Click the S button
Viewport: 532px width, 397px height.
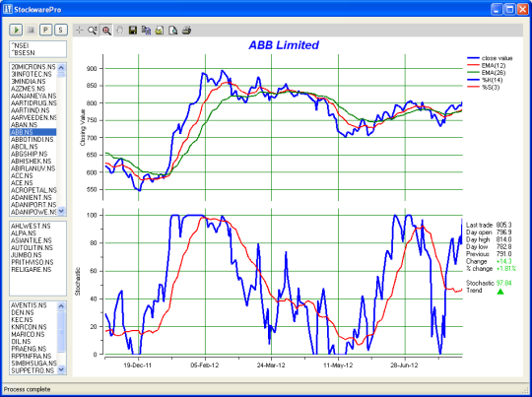[61, 31]
